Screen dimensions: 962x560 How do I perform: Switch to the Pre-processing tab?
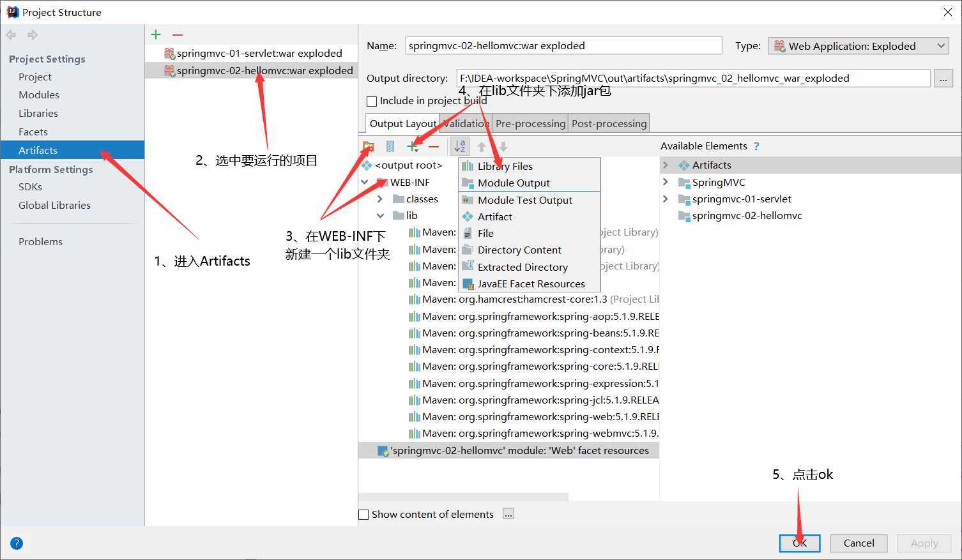(x=530, y=123)
